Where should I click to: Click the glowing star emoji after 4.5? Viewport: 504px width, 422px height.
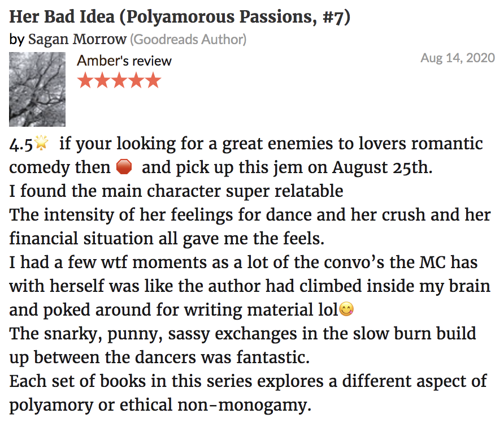pyautogui.click(x=41, y=143)
